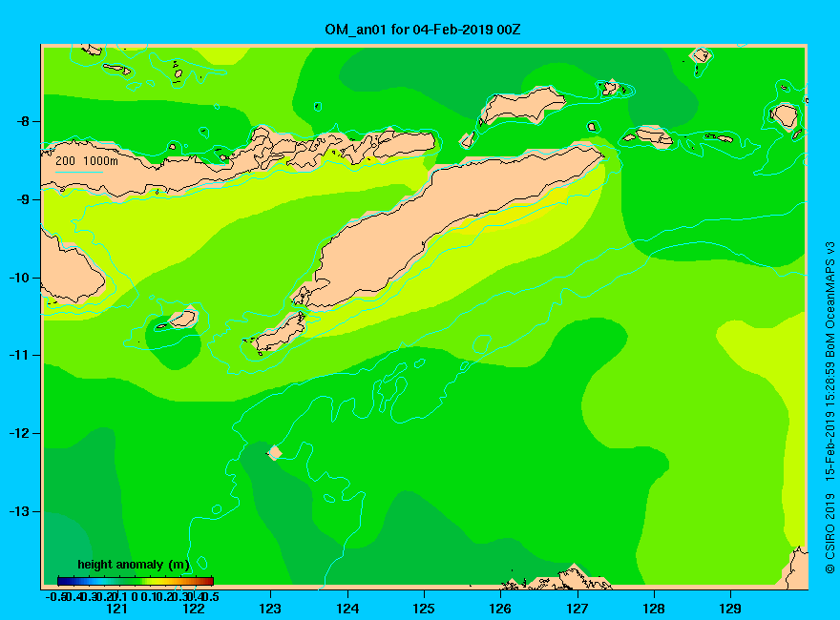Select latitude label '-11'
This screenshot has height=620, width=840.
coord(19,355)
